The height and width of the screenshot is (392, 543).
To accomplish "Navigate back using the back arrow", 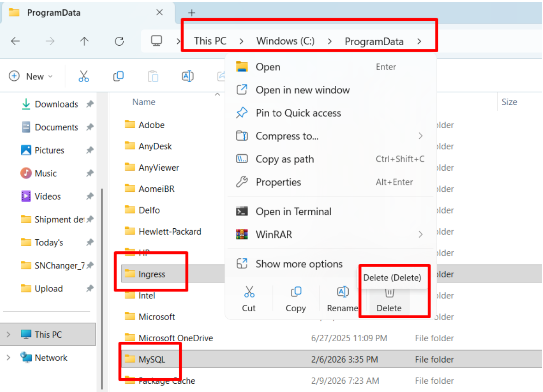I will click(15, 41).
